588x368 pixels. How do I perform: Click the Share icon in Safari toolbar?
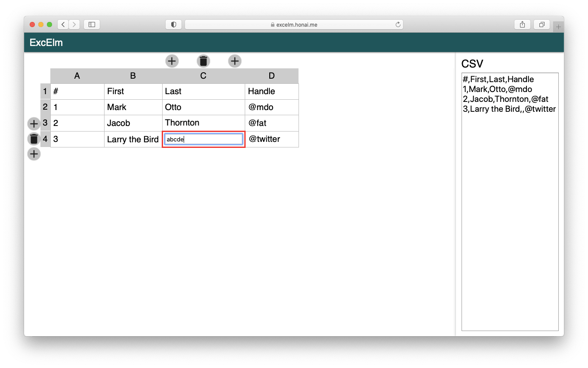[x=522, y=25]
